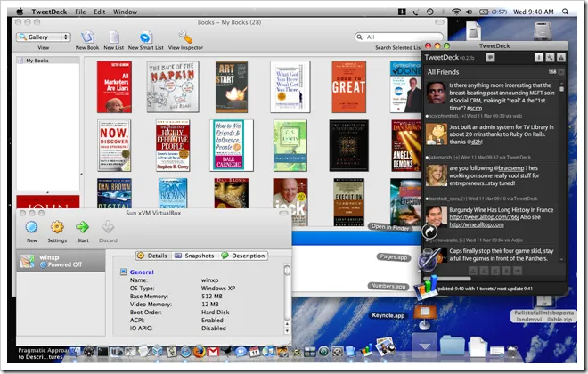Click iTunes icon in the Dock
588x374 pixels.
(268, 352)
